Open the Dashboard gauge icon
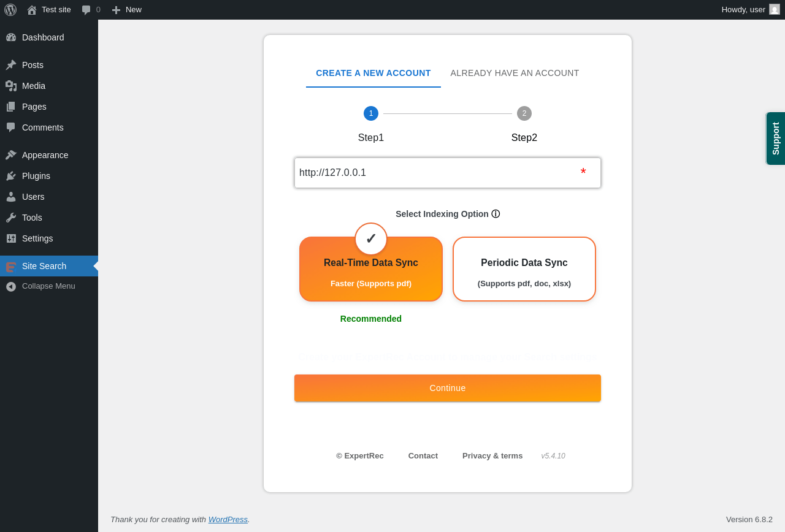785x532 pixels. coord(11,37)
